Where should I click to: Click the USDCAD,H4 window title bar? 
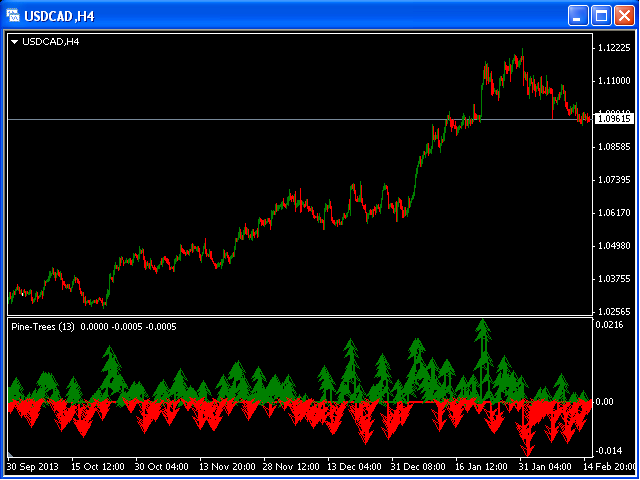tap(286, 16)
